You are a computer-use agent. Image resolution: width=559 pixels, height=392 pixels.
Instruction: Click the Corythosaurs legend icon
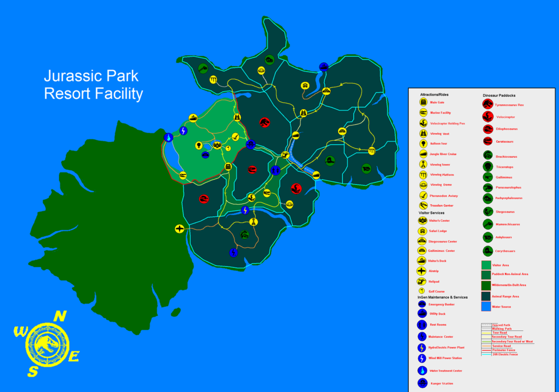click(488, 251)
